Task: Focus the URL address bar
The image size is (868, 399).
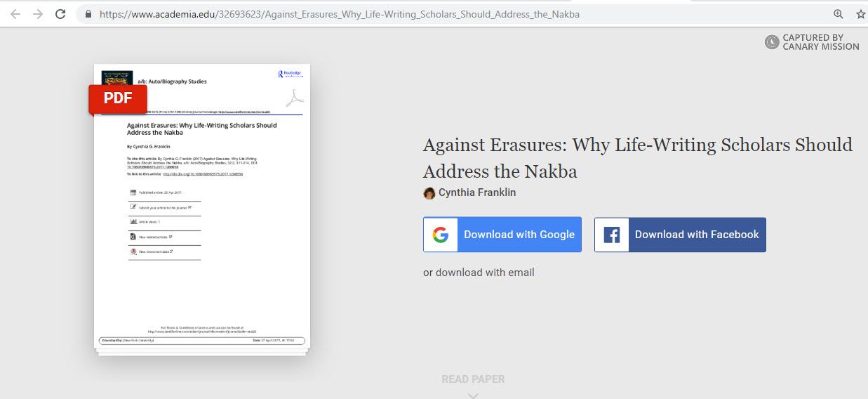Action: pos(421,14)
